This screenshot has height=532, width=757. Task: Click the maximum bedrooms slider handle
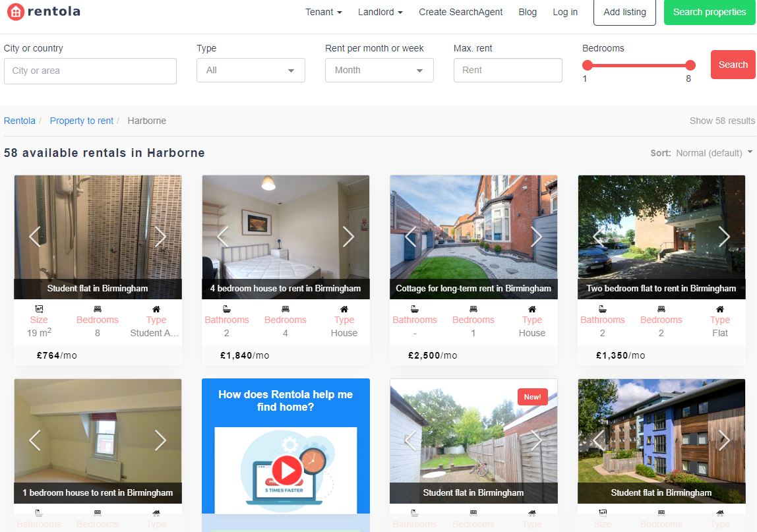point(690,65)
